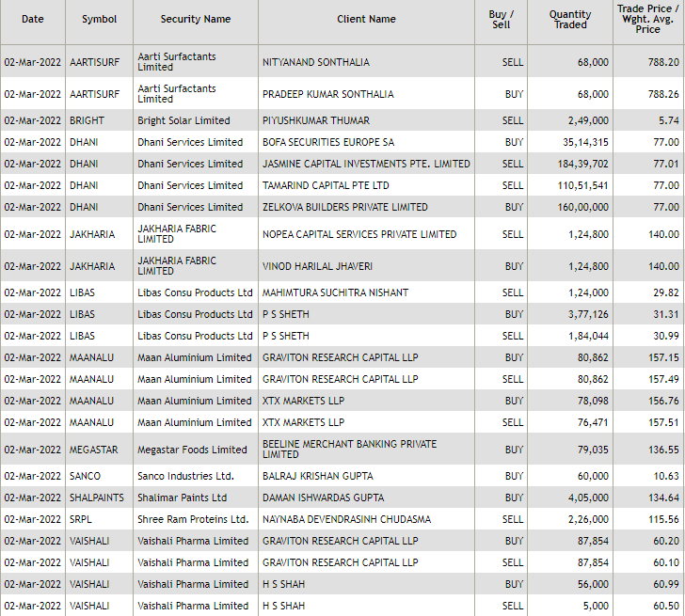Select TAMARIND CAPITAL PTE LTD row

[326, 185]
